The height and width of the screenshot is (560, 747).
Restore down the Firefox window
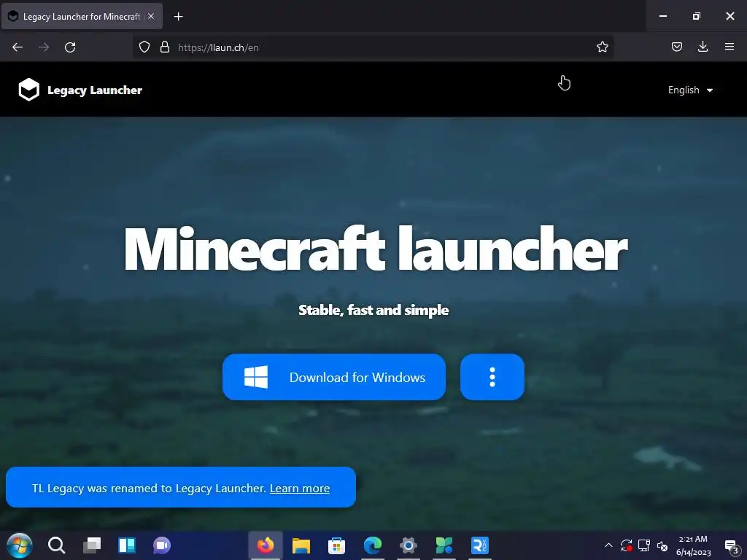point(696,16)
